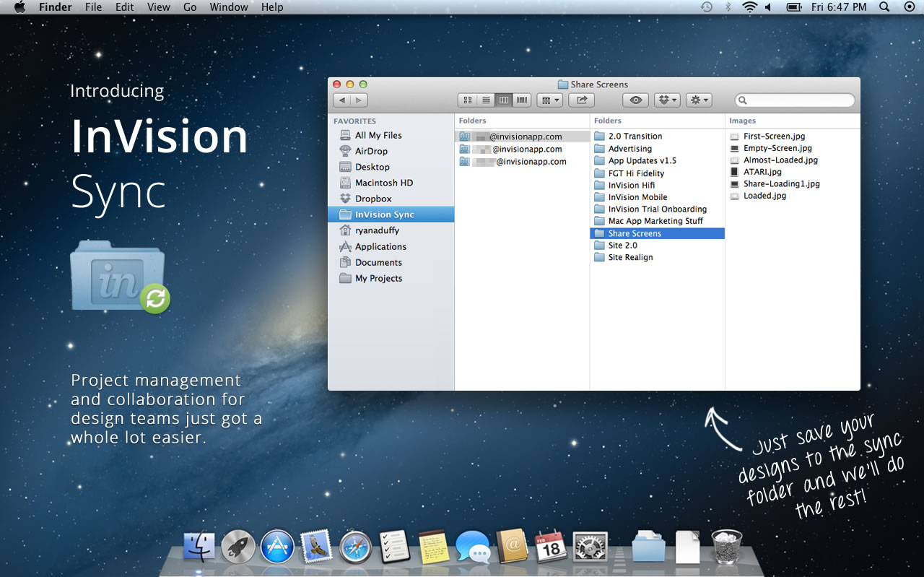
Task: Select the Share Screens folder row
Action: click(x=657, y=233)
